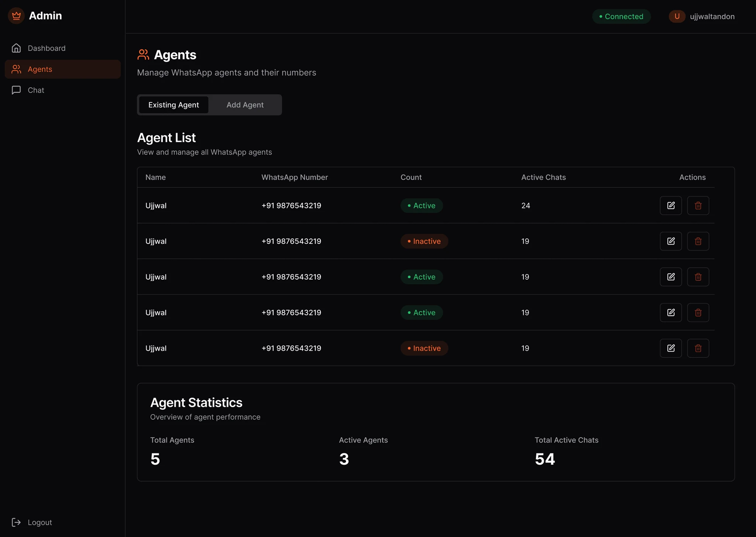Click the Inactive badge in the last row
Screen dimensions: 756x537
(424, 348)
